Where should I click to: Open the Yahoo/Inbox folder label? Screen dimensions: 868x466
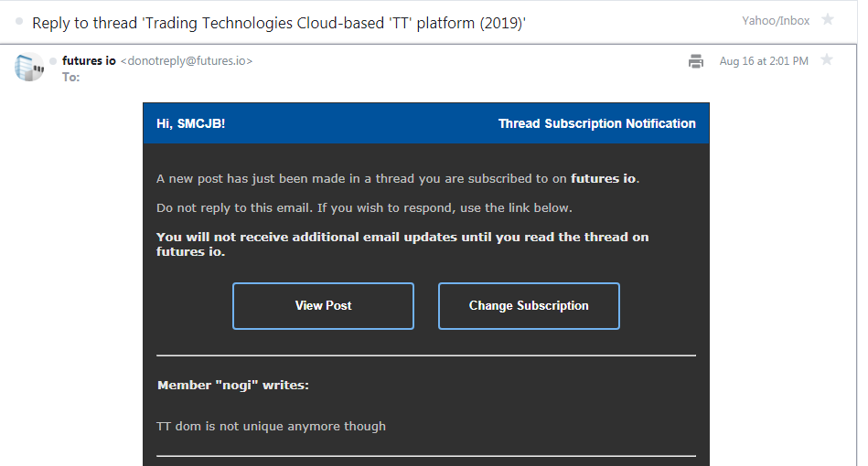point(776,20)
